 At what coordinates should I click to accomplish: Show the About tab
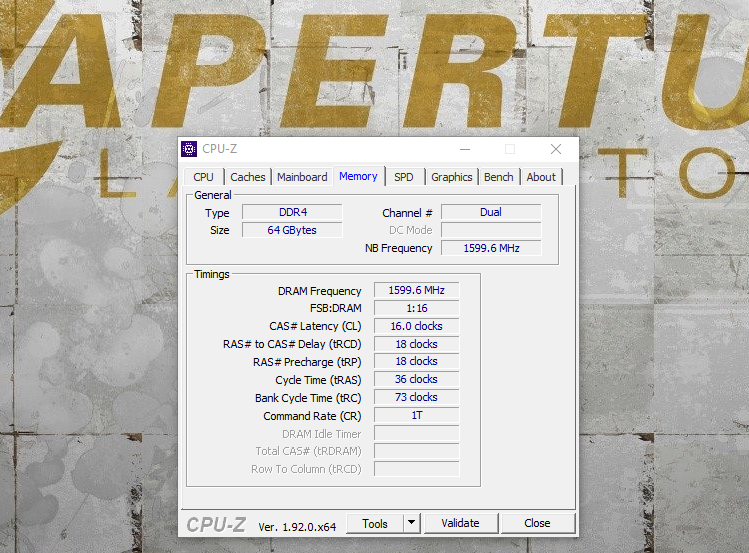(541, 177)
